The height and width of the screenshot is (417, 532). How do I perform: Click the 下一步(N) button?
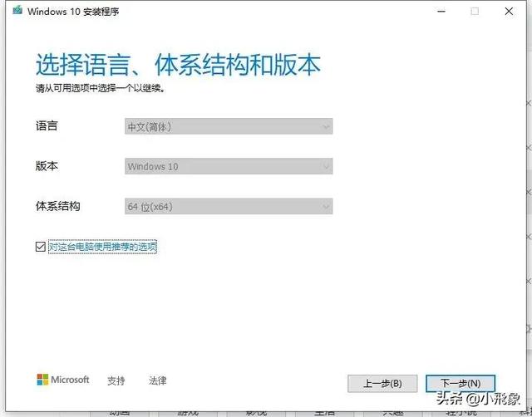pos(461,384)
